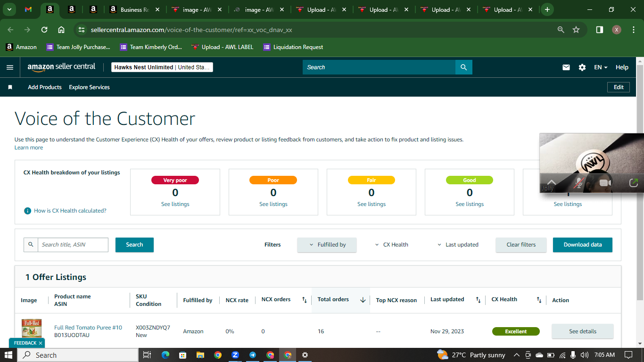Click See details for Full Red Tomato Puree
Image resolution: width=644 pixels, height=362 pixels.
583,331
